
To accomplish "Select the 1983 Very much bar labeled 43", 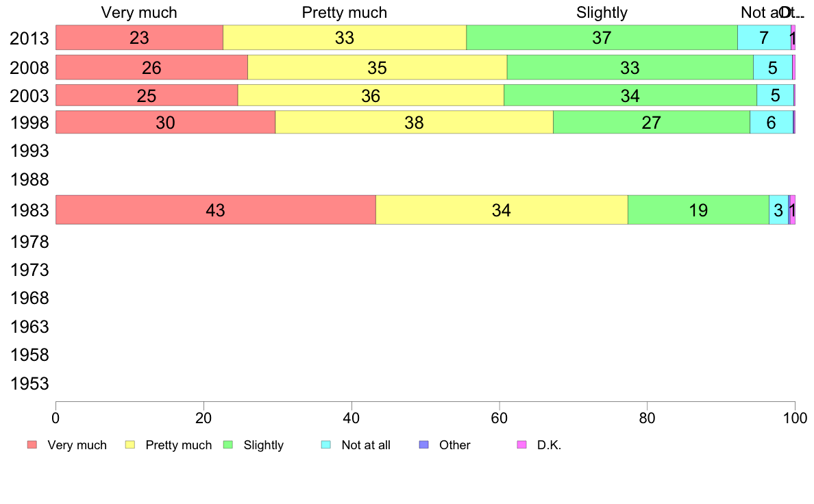I will (x=216, y=210).
